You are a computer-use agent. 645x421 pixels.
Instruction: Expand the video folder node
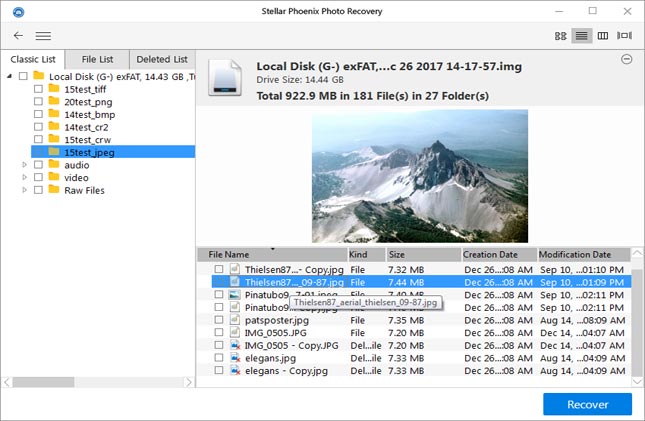tap(24, 177)
